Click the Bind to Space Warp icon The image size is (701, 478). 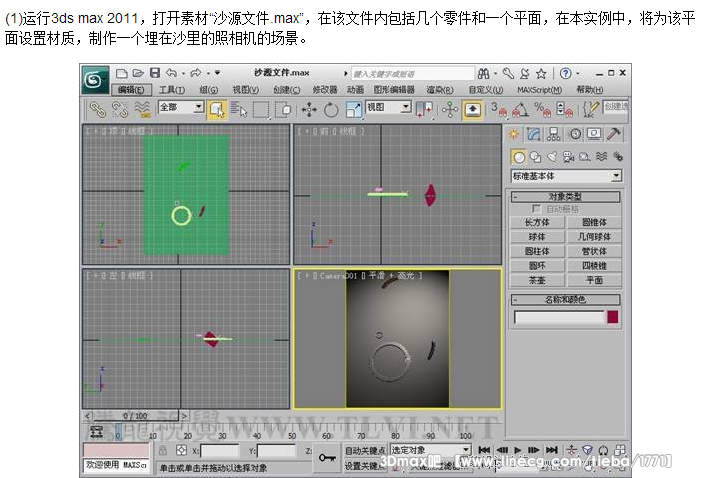(143, 109)
